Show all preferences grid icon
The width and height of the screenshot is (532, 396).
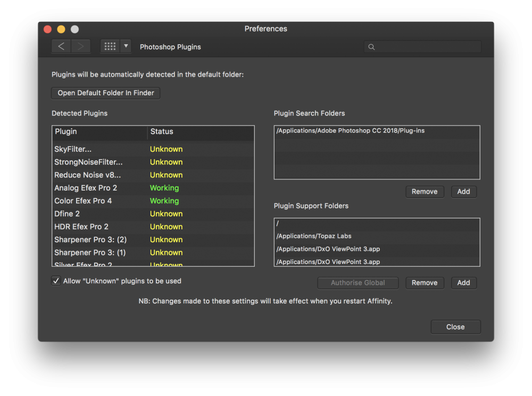(x=110, y=46)
